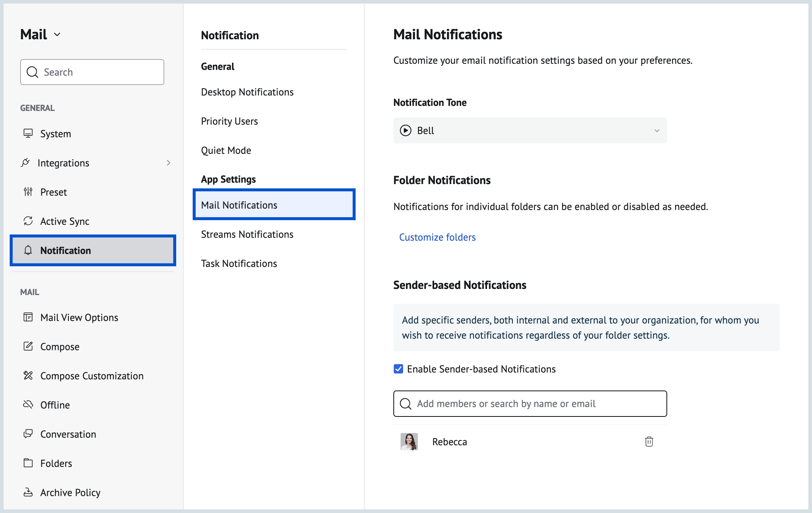Open Compose settings
This screenshot has height=513, width=812.
coord(60,346)
